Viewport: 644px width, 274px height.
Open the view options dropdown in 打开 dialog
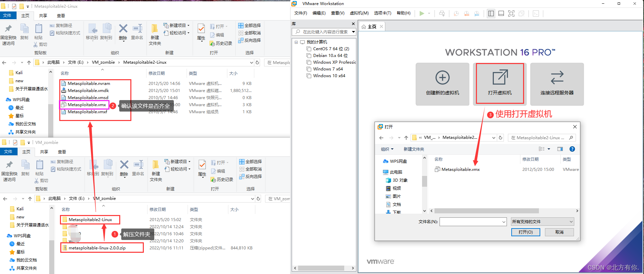pyautogui.click(x=549, y=149)
